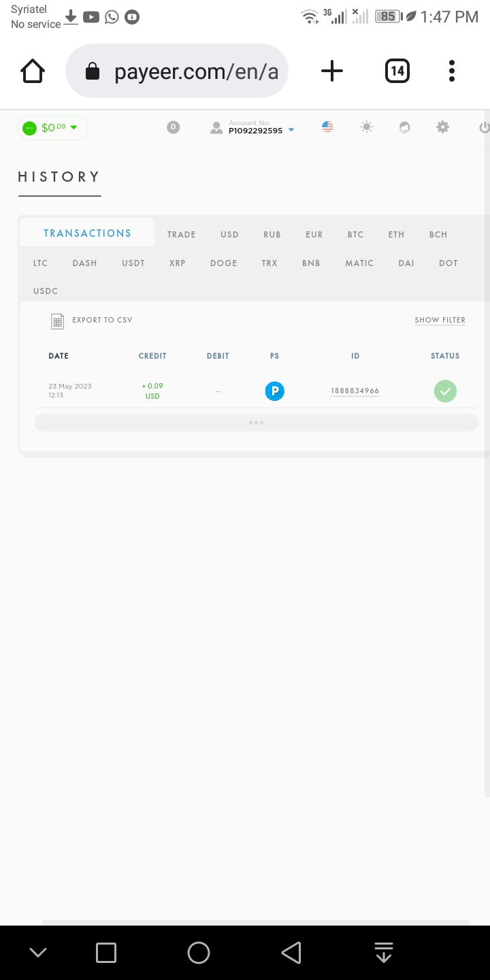Screen dimensions: 490x980
Task: Open the browser tab switcher showing 14
Action: pyautogui.click(x=397, y=71)
